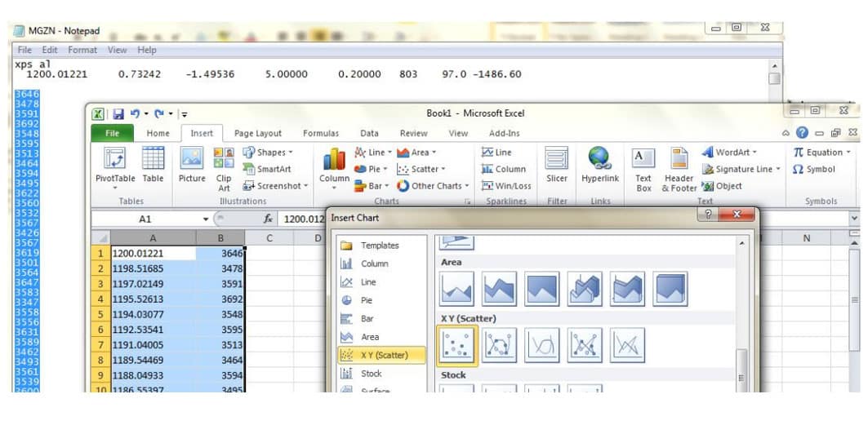Screen dimensions: 868x434
Task: Select column A header in the worksheet
Action: (154, 237)
